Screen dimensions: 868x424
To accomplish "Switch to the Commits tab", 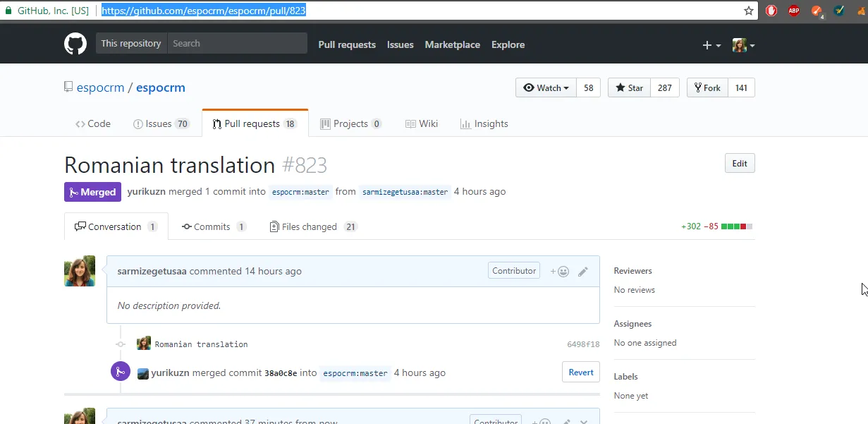I will (x=214, y=226).
